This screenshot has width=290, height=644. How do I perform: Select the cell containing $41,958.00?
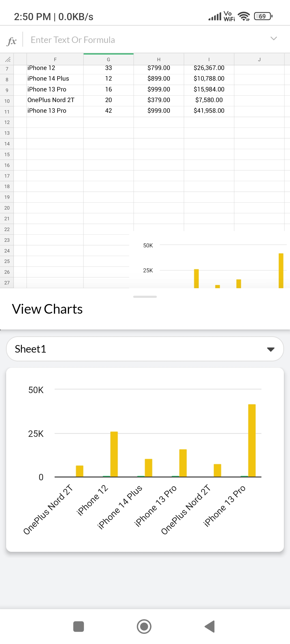[209, 111]
